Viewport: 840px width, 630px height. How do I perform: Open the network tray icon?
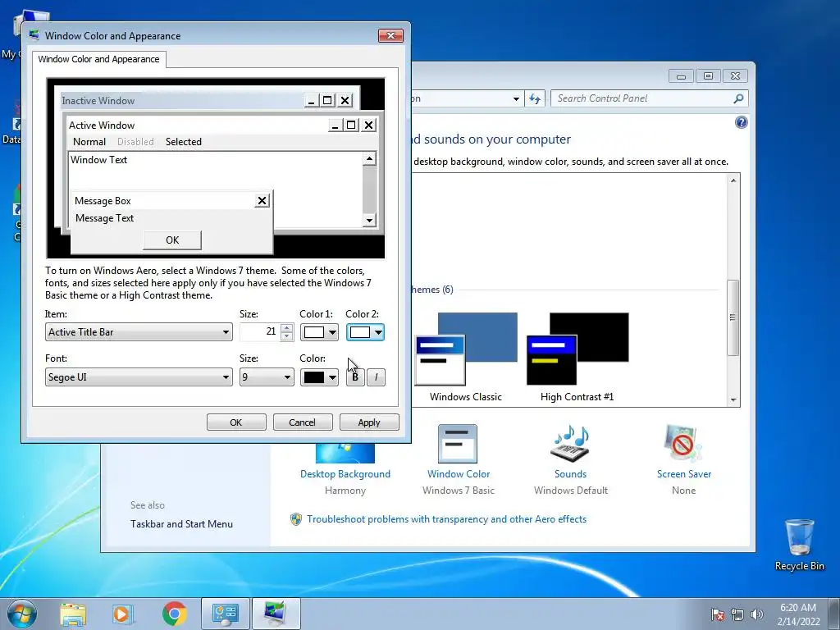pyautogui.click(x=737, y=614)
